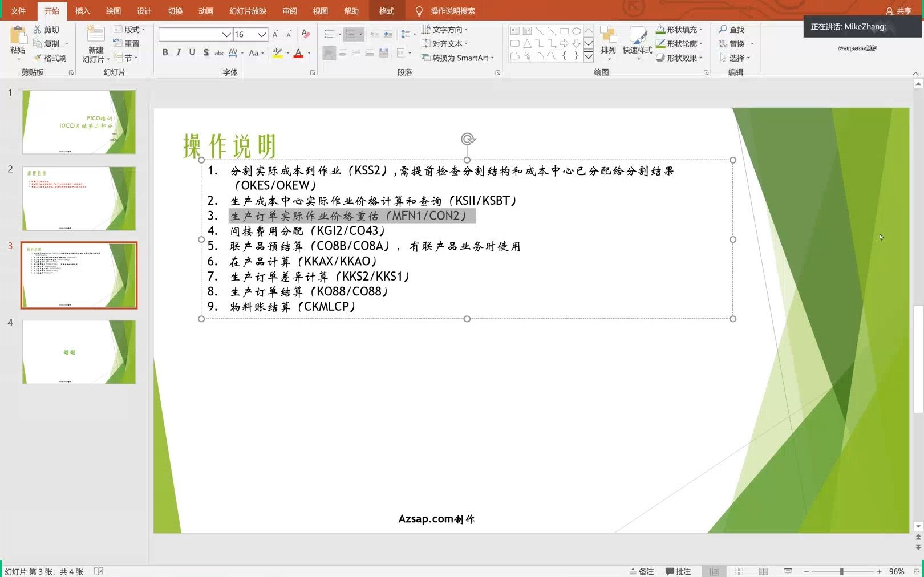Open the 文件 menu

(x=18, y=10)
